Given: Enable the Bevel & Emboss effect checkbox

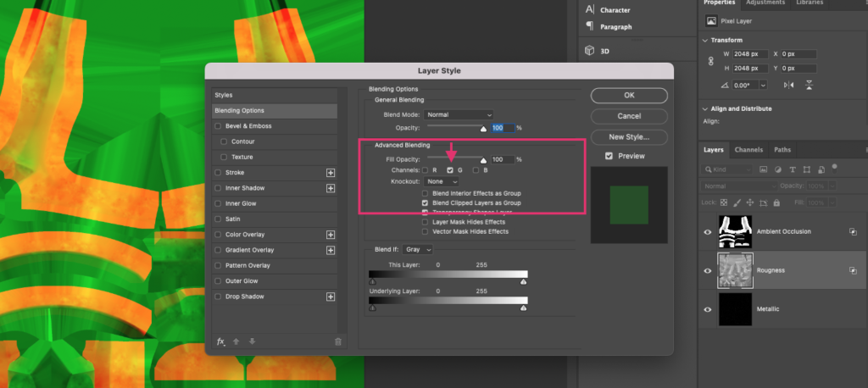Looking at the screenshot, I should click(218, 126).
